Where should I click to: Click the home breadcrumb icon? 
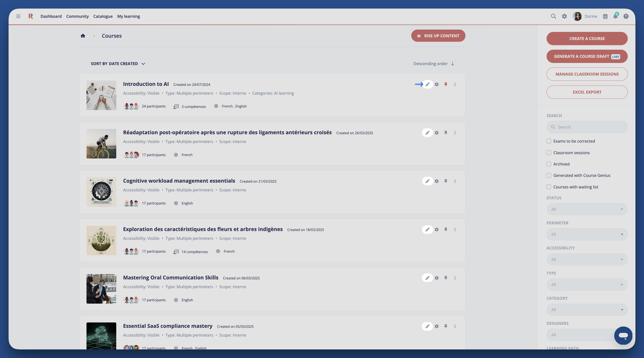[x=83, y=36]
